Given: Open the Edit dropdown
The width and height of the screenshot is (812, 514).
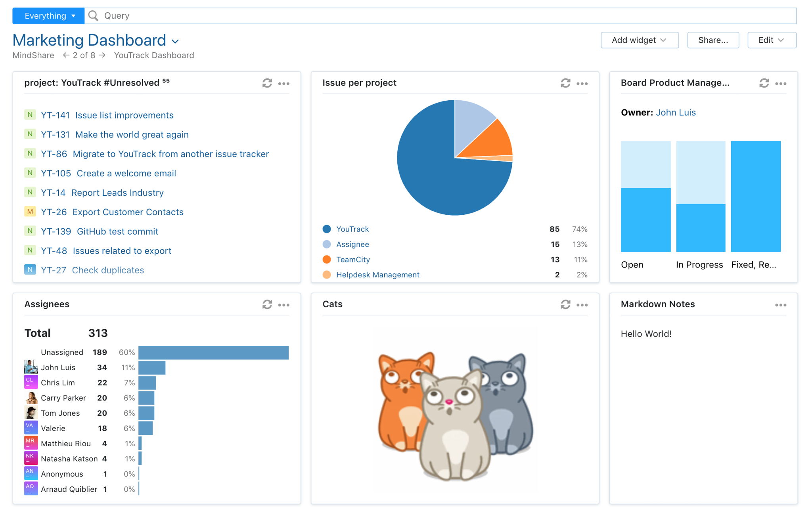Looking at the screenshot, I should coord(772,40).
